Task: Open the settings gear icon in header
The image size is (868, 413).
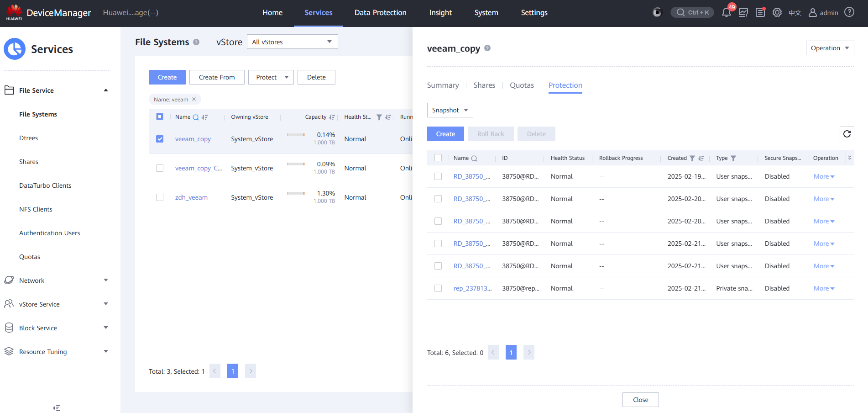Action: click(777, 13)
